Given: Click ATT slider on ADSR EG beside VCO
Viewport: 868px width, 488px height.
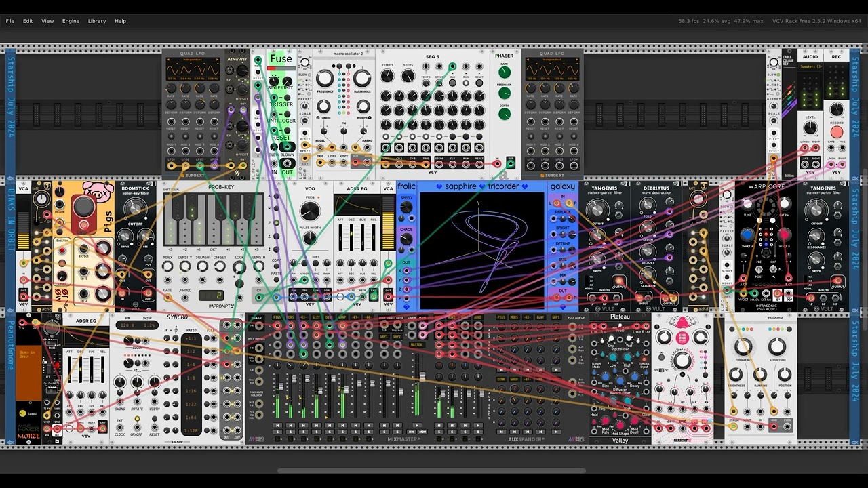Looking at the screenshot, I should [x=342, y=239].
